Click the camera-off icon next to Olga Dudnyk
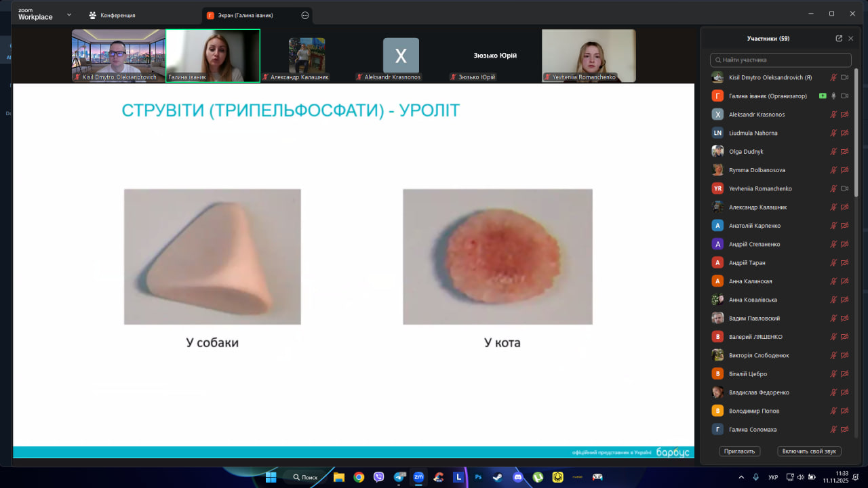This screenshot has width=868, height=488. (x=845, y=152)
